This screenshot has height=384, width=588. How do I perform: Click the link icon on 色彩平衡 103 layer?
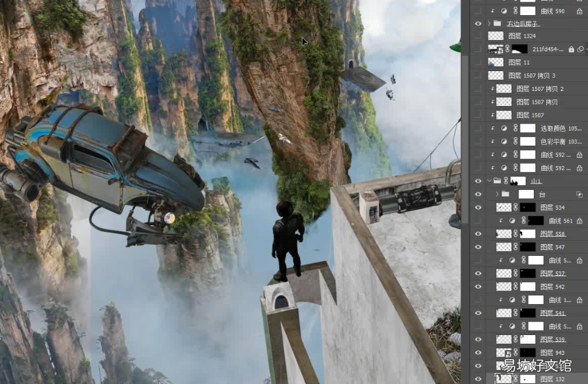point(516,142)
